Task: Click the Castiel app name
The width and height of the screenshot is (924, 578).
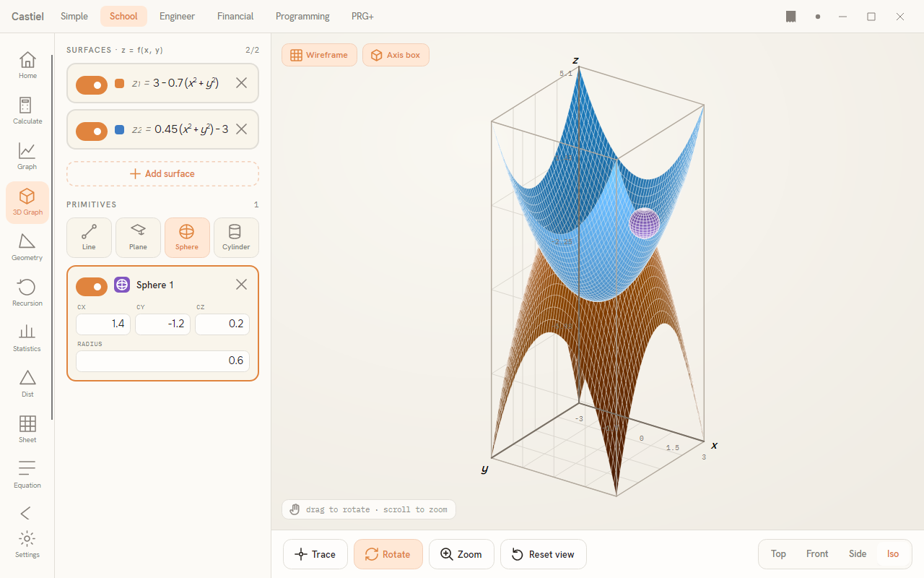Action: [x=27, y=16]
